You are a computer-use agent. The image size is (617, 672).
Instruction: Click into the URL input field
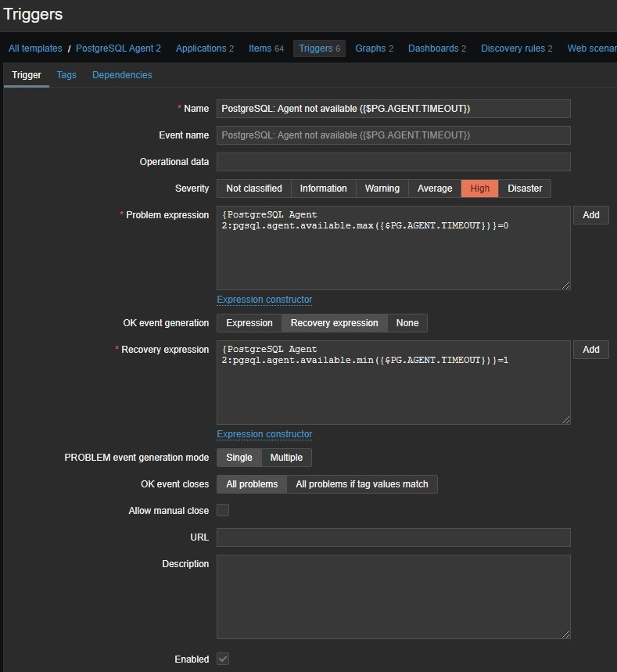393,537
